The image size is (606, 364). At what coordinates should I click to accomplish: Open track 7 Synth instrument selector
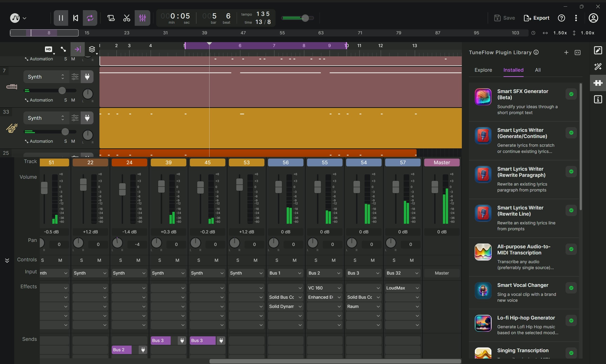point(46,77)
